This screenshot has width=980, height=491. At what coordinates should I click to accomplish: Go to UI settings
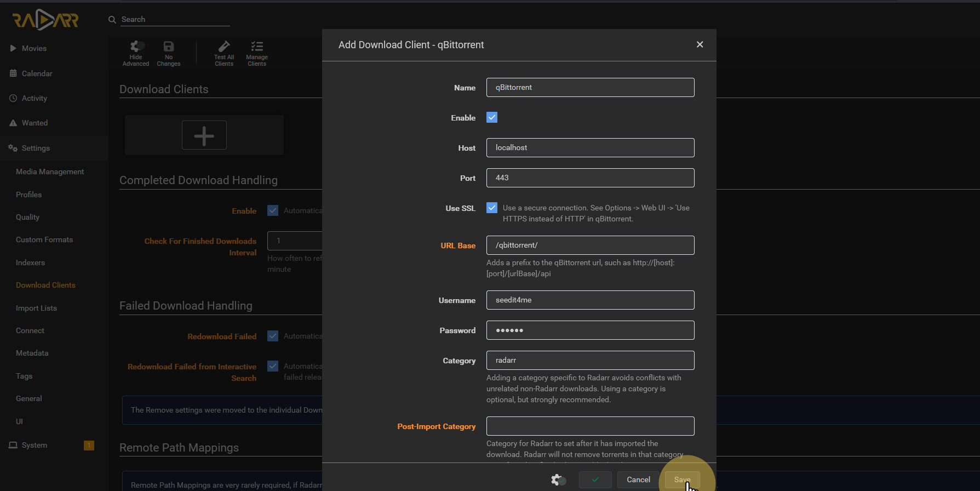(19, 421)
